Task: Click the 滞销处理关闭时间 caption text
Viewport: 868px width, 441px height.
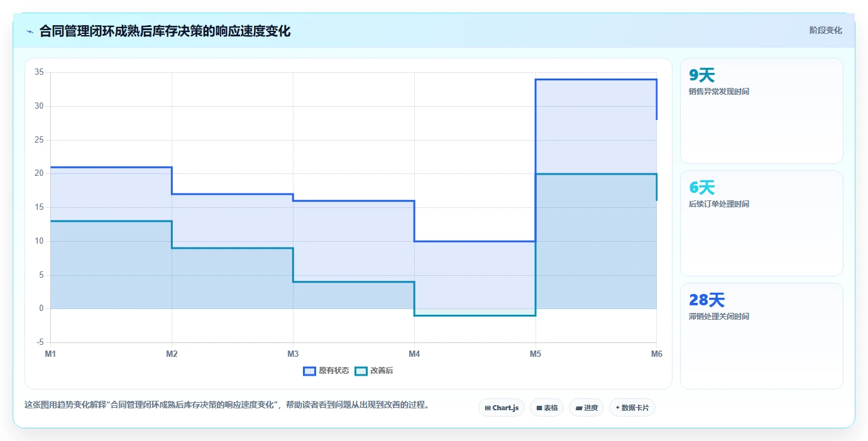Action: (x=719, y=317)
